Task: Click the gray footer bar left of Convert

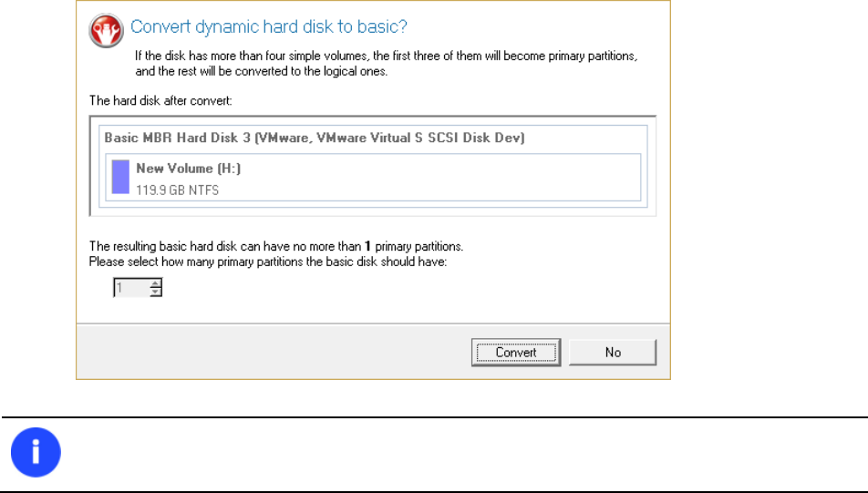Action: (274, 353)
